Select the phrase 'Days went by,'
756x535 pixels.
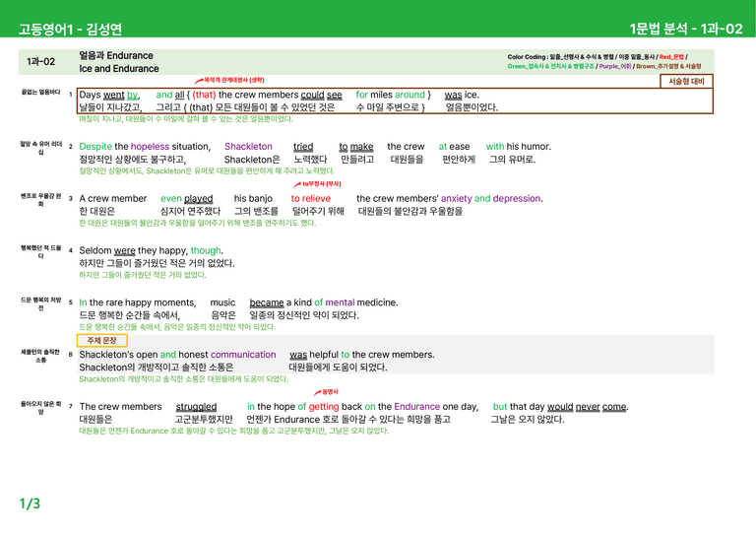pos(109,95)
